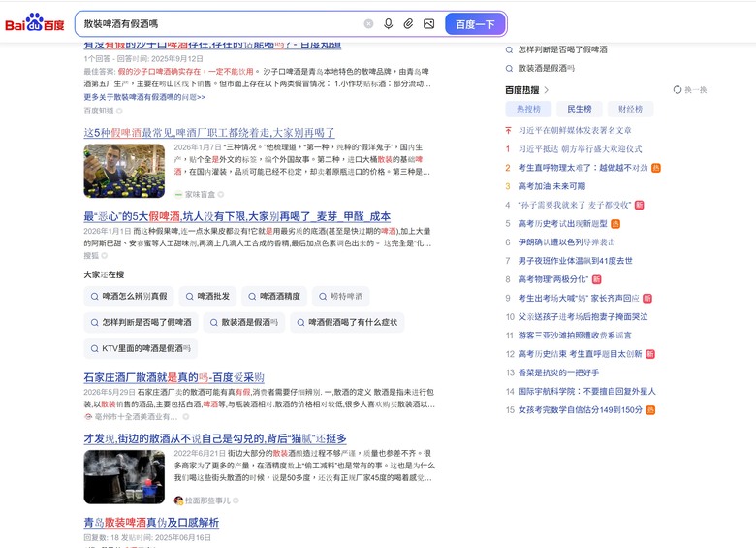This screenshot has width=756, height=548.
Task: Click source 拉面那些事儿 avatar
Action: [x=178, y=500]
